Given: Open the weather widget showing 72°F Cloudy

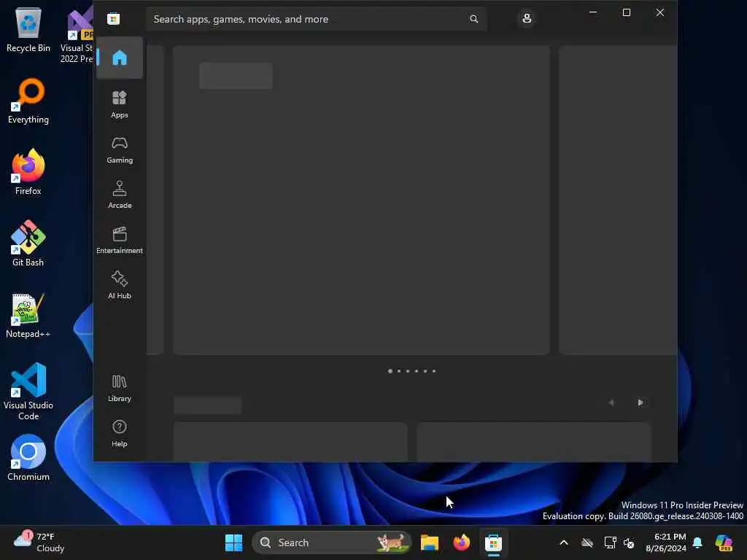Looking at the screenshot, I should [39, 542].
